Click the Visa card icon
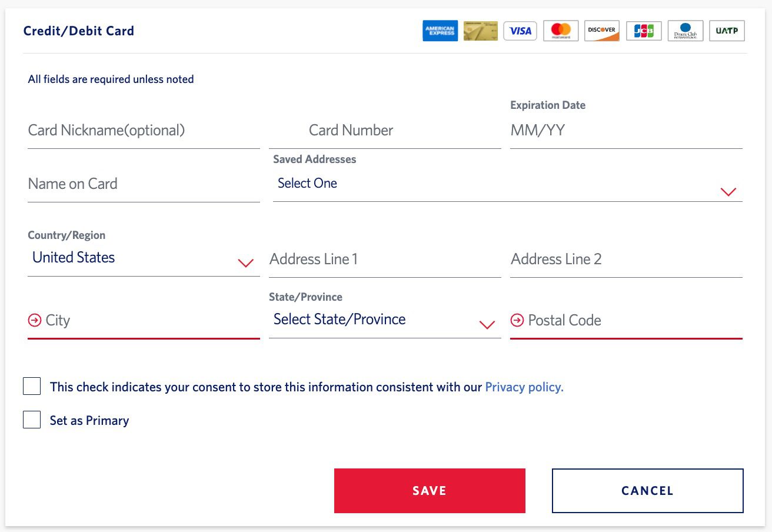 520,31
